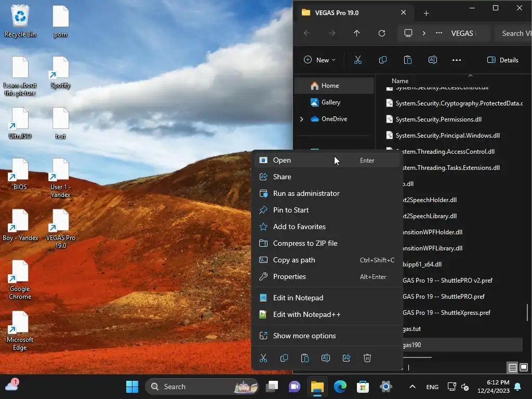This screenshot has width=532, height=399.
Task: Select Home in the navigation pane
Action: tap(334, 86)
